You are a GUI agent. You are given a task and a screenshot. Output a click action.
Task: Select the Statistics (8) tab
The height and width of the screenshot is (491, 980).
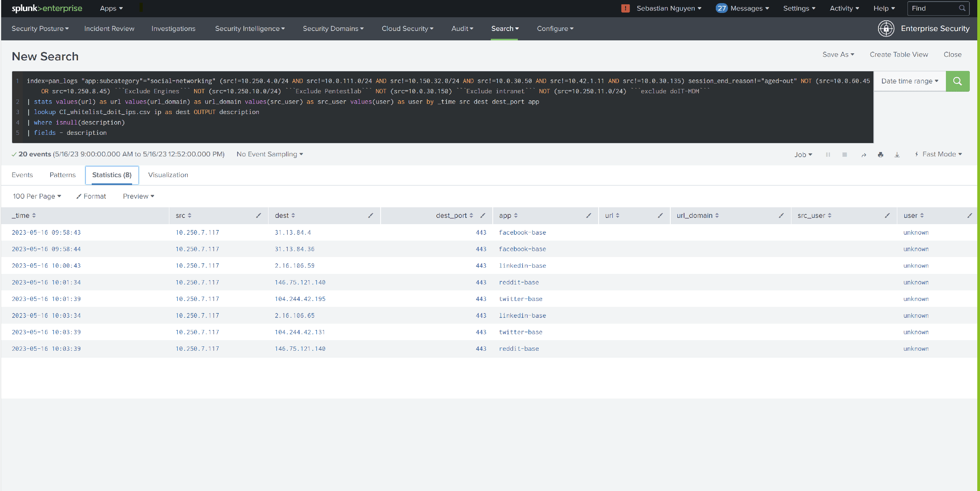coord(112,175)
